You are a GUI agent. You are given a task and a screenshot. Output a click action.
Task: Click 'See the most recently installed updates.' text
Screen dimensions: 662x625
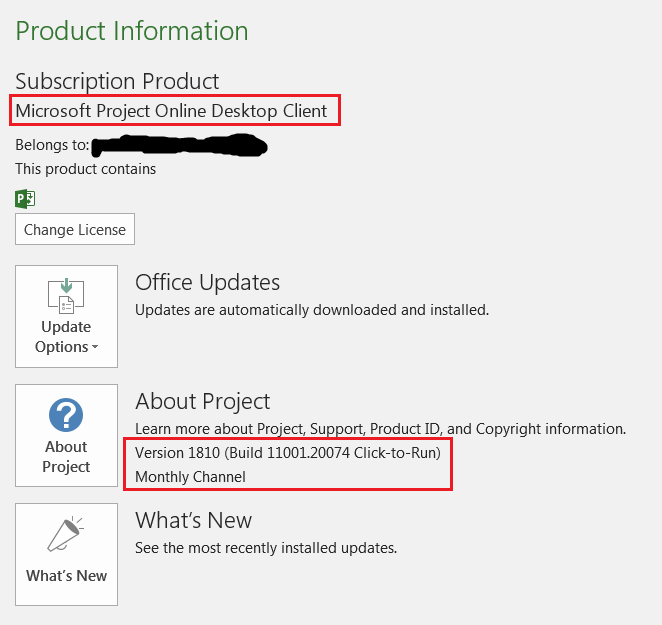266,548
